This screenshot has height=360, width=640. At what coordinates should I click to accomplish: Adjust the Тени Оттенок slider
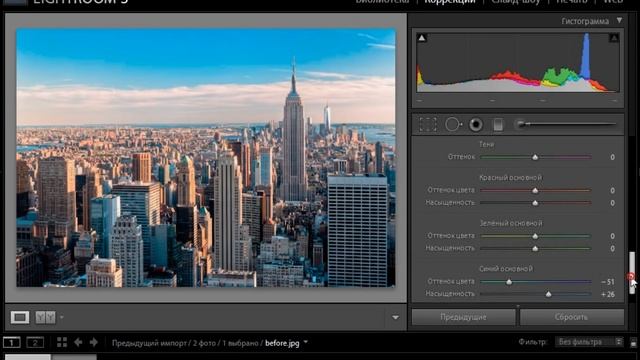point(535,157)
